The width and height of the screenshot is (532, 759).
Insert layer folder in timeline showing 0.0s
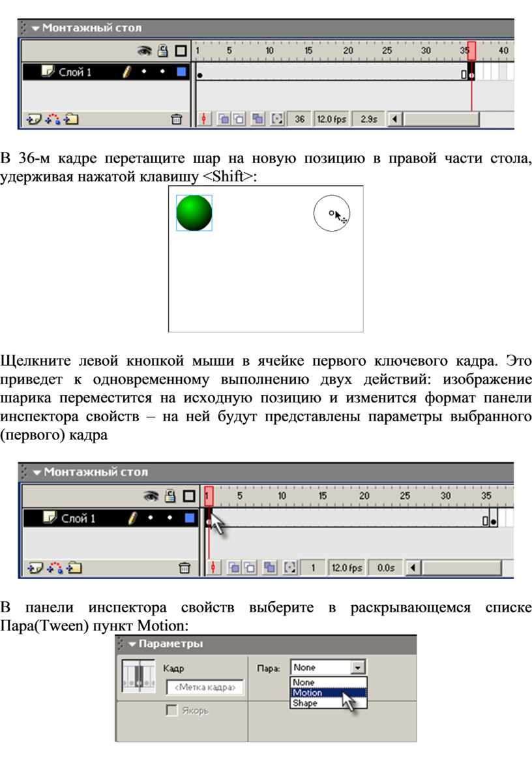pos(74,567)
